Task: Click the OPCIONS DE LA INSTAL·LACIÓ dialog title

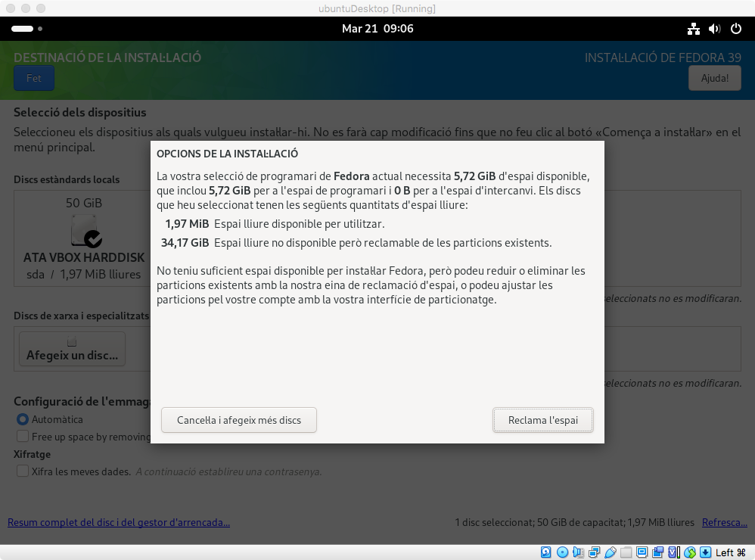Action: click(x=227, y=154)
